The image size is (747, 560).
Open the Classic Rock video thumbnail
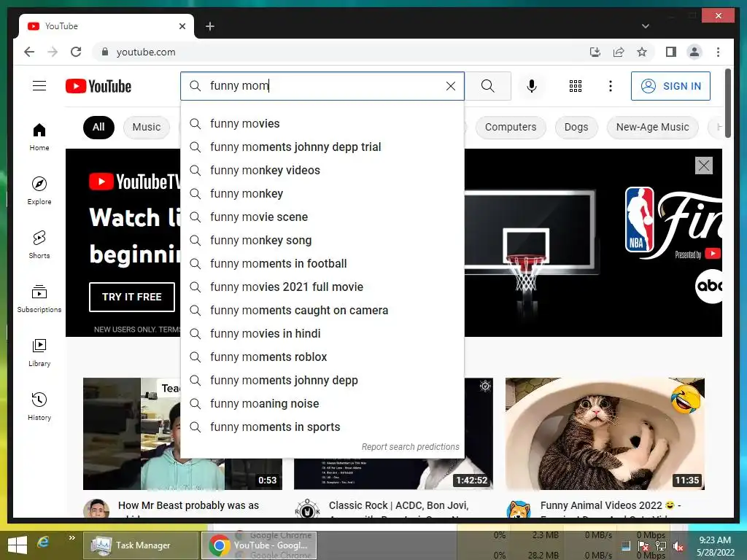[479, 434]
